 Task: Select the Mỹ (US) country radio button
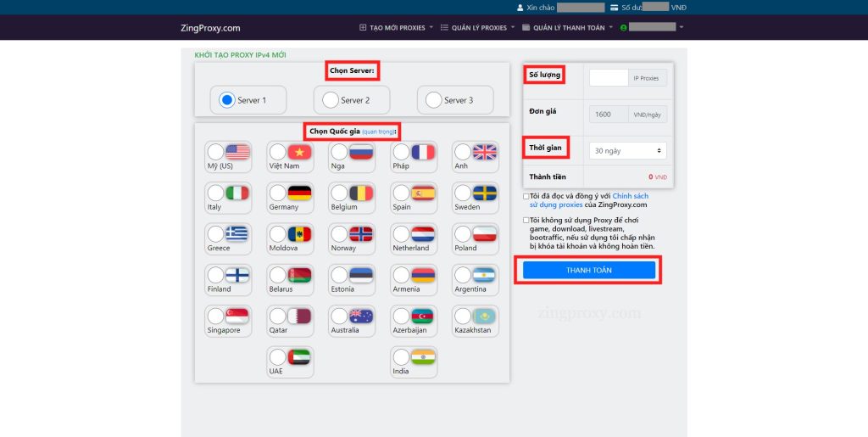coord(216,152)
